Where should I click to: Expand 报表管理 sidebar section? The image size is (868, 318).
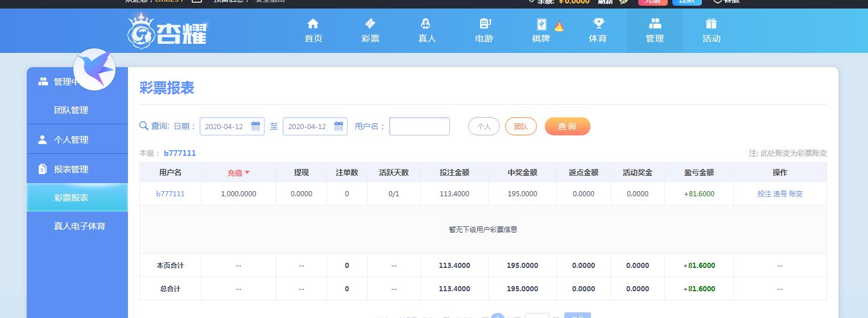click(x=77, y=169)
